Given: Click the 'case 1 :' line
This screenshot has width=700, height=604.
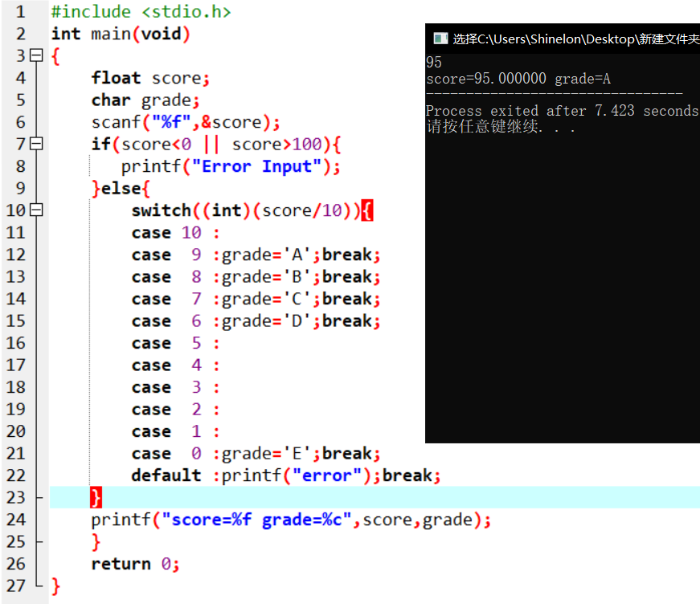Looking at the screenshot, I should tap(175, 431).
